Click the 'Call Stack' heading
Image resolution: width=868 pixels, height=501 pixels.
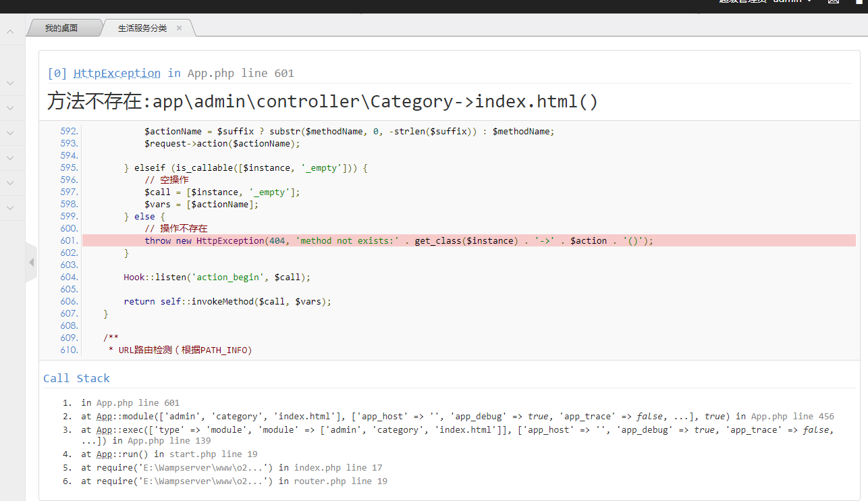(x=76, y=378)
